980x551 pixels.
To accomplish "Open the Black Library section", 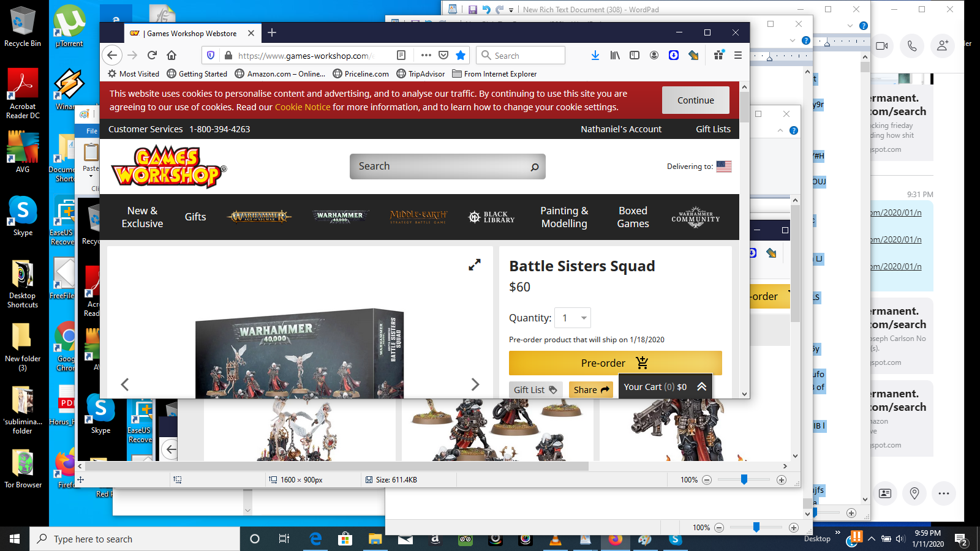I will tap(492, 217).
